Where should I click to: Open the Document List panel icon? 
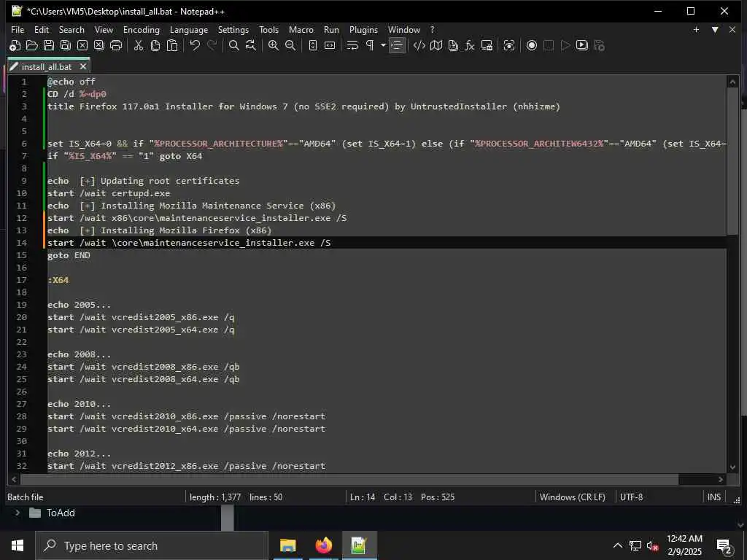[x=453, y=46]
